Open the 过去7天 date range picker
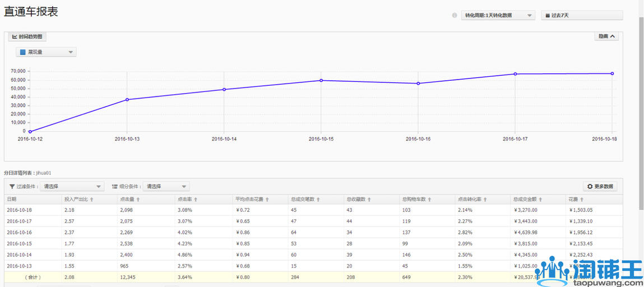 click(x=581, y=16)
